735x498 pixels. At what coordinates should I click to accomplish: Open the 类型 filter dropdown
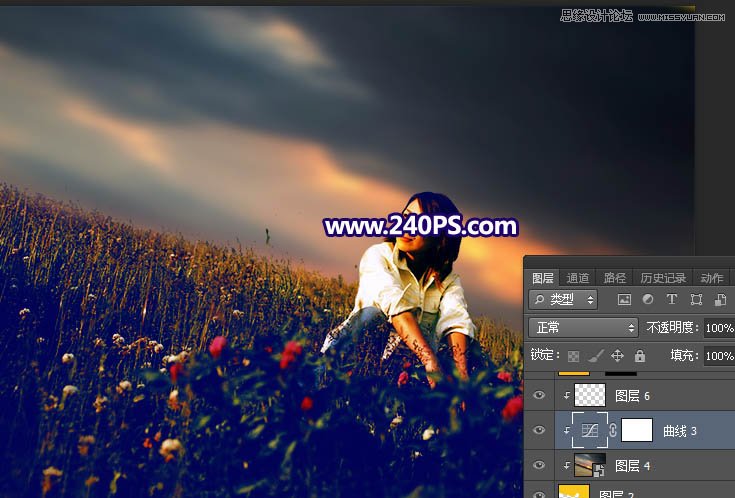coord(563,299)
